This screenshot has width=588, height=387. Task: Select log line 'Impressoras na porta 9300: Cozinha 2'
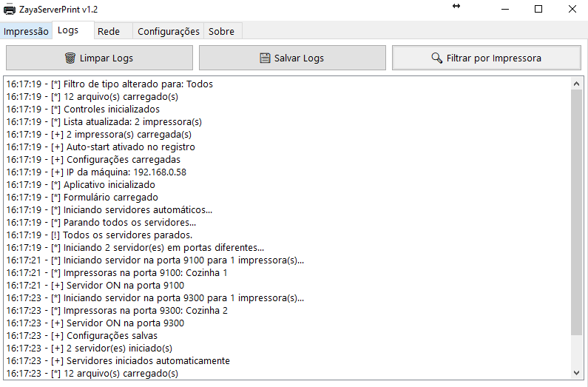point(117,311)
